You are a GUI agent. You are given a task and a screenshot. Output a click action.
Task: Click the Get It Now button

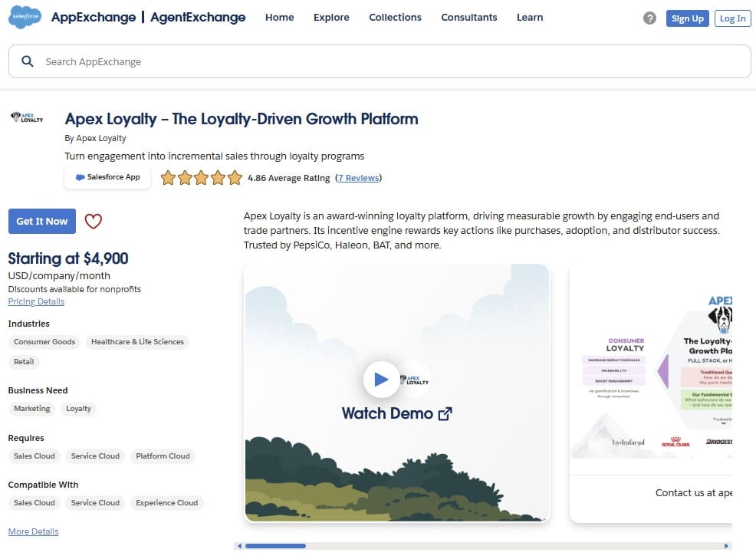coord(42,221)
